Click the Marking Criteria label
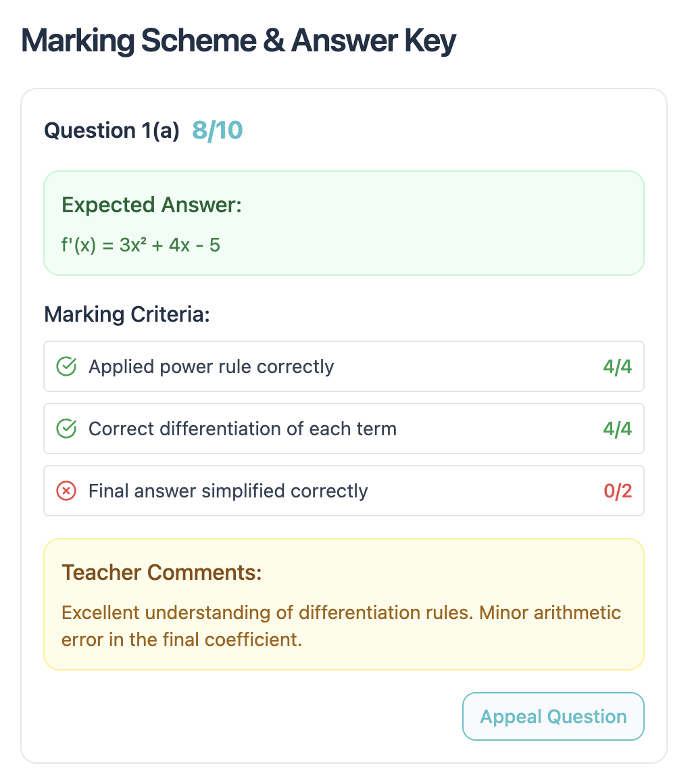Viewport: 692px width, 784px height. 127,314
